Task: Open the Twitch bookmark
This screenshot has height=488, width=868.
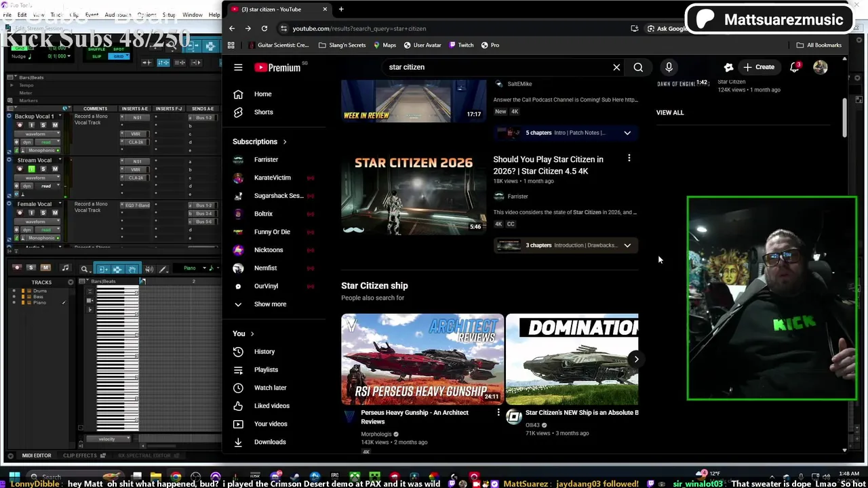Action: click(460, 45)
